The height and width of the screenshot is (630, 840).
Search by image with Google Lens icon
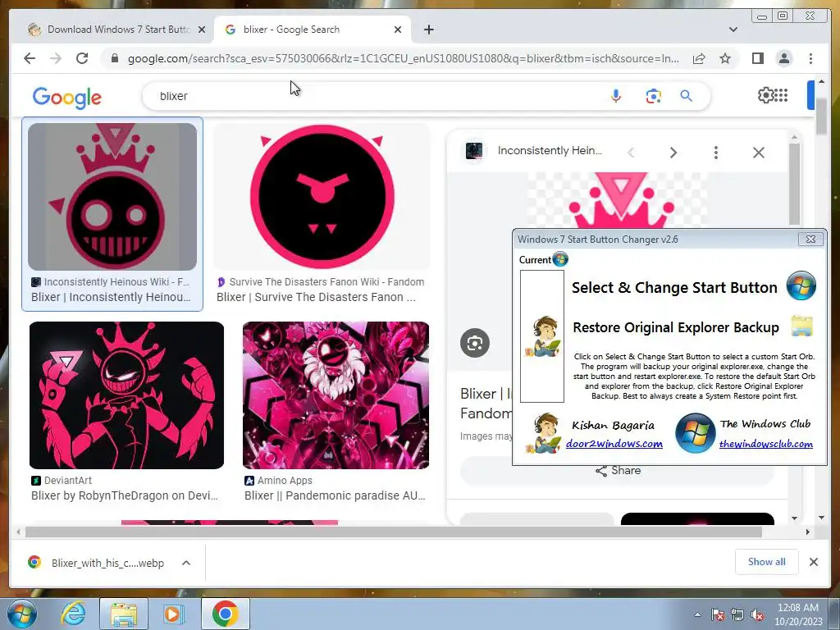[653, 96]
